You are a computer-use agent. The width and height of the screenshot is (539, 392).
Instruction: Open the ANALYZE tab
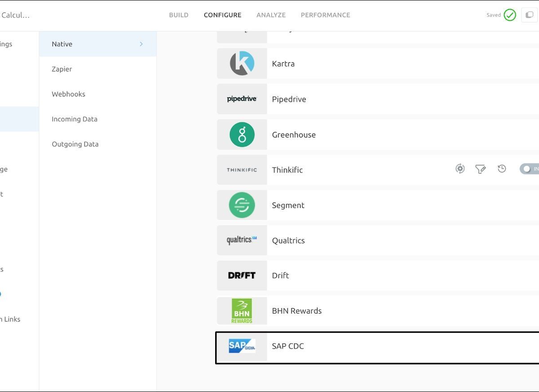tap(271, 15)
